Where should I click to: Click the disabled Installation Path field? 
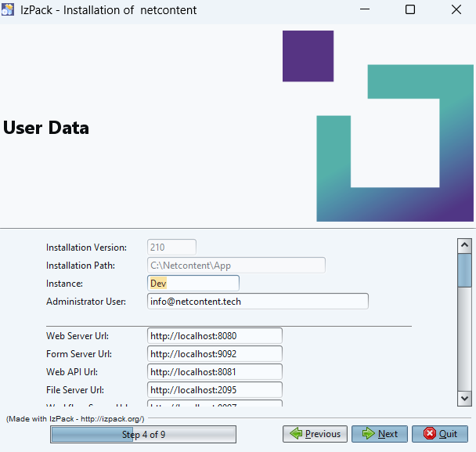click(236, 266)
